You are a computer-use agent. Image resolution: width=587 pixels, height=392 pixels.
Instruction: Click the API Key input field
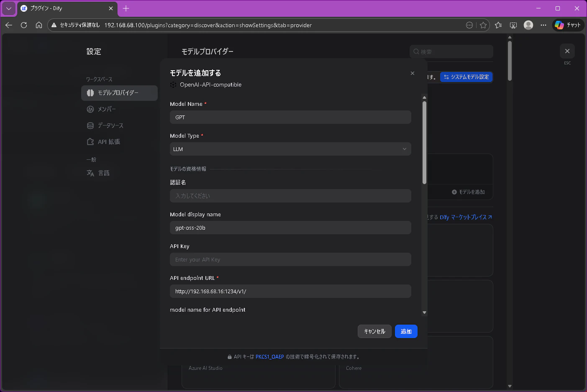click(290, 259)
